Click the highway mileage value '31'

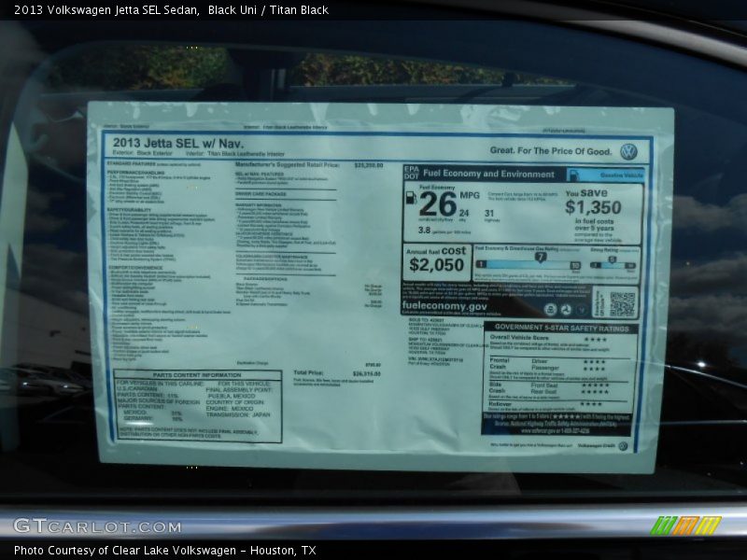[489, 214]
